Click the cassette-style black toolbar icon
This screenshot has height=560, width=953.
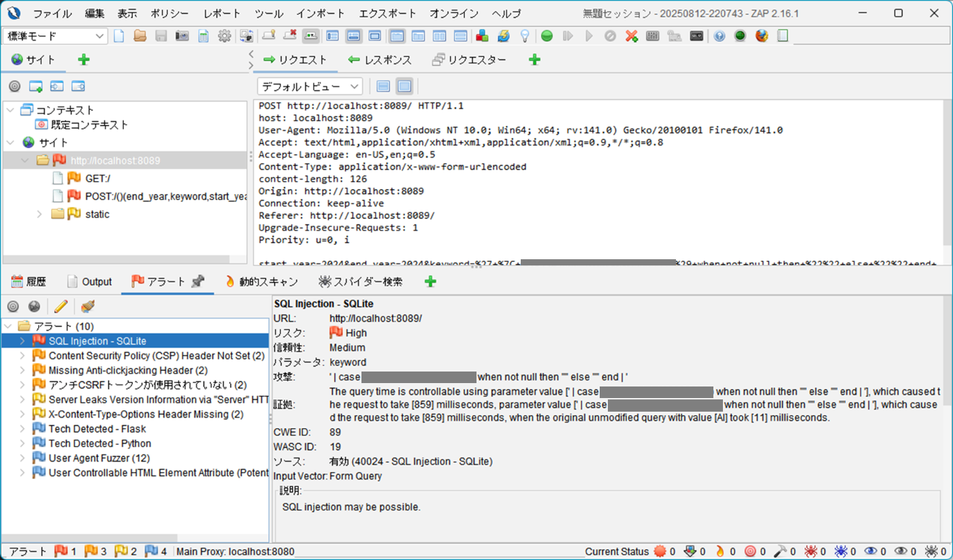click(x=696, y=36)
